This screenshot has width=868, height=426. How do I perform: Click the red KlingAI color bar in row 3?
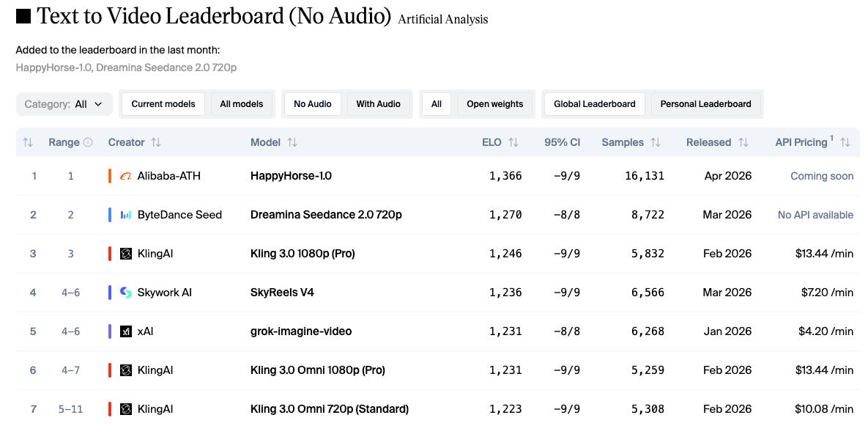coord(110,254)
